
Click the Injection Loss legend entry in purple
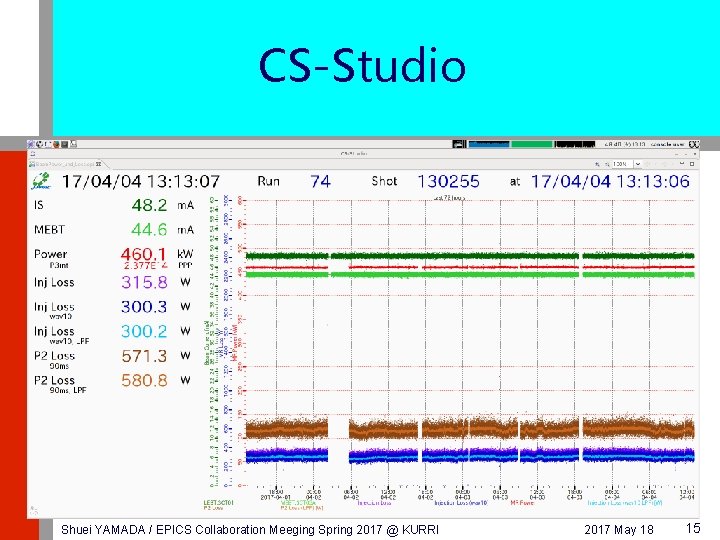(374, 503)
